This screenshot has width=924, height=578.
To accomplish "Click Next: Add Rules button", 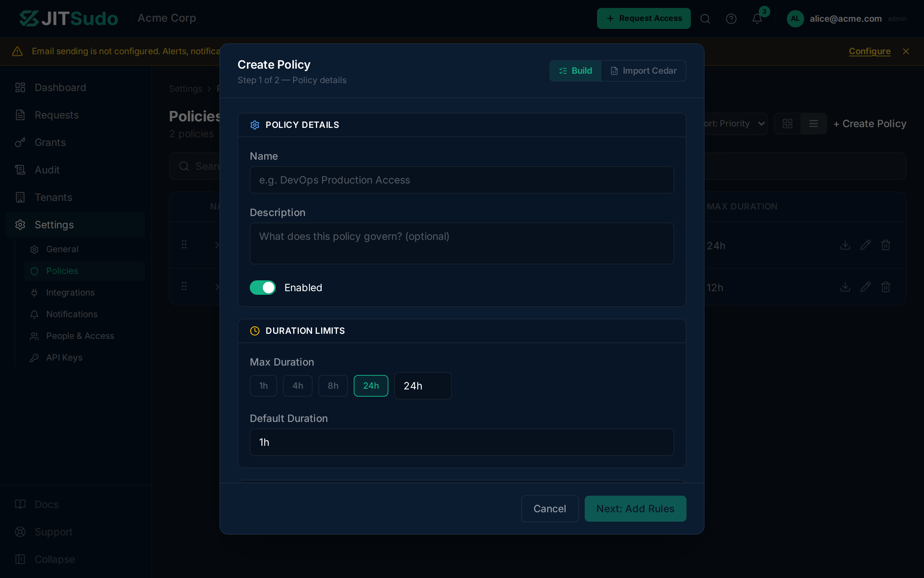I will [635, 509].
